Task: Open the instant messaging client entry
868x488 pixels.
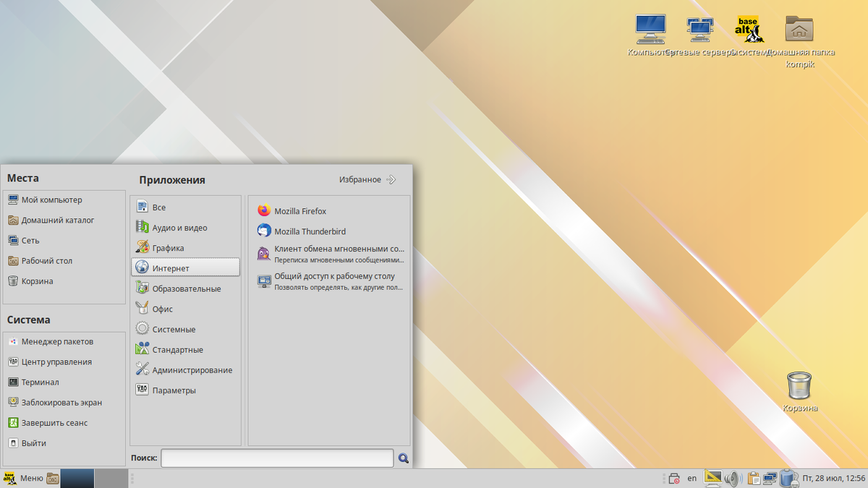Action: click(329, 254)
